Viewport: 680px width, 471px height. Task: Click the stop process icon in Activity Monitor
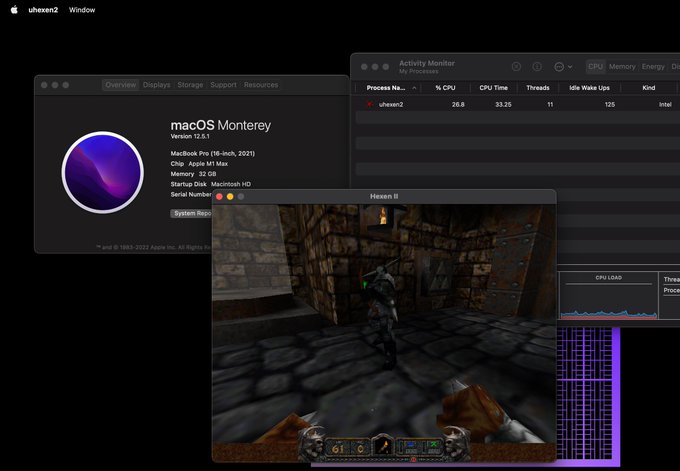(516, 66)
